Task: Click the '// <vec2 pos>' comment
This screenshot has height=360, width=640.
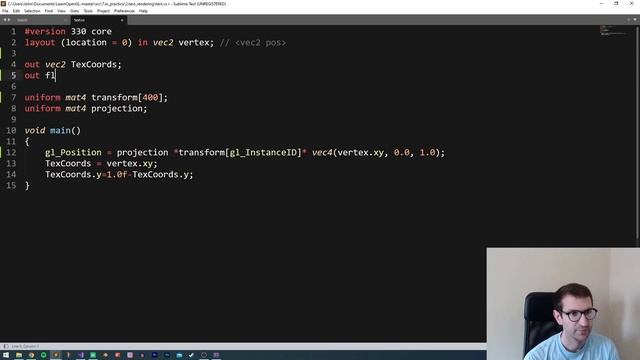Action: pos(253,42)
